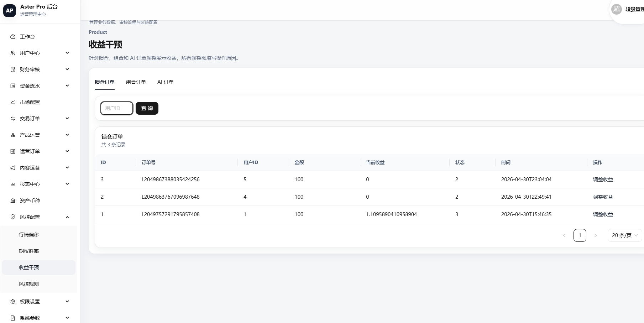Image resolution: width=644 pixels, height=323 pixels.
Task: Click 调整收益 for order L2049757291795857408
Action: pos(603,214)
